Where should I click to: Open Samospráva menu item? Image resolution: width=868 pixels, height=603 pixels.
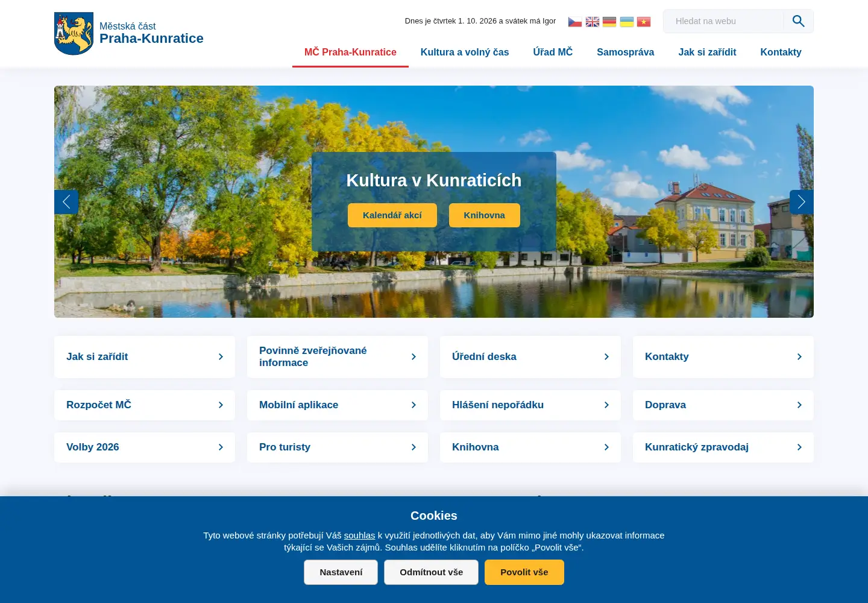(625, 52)
